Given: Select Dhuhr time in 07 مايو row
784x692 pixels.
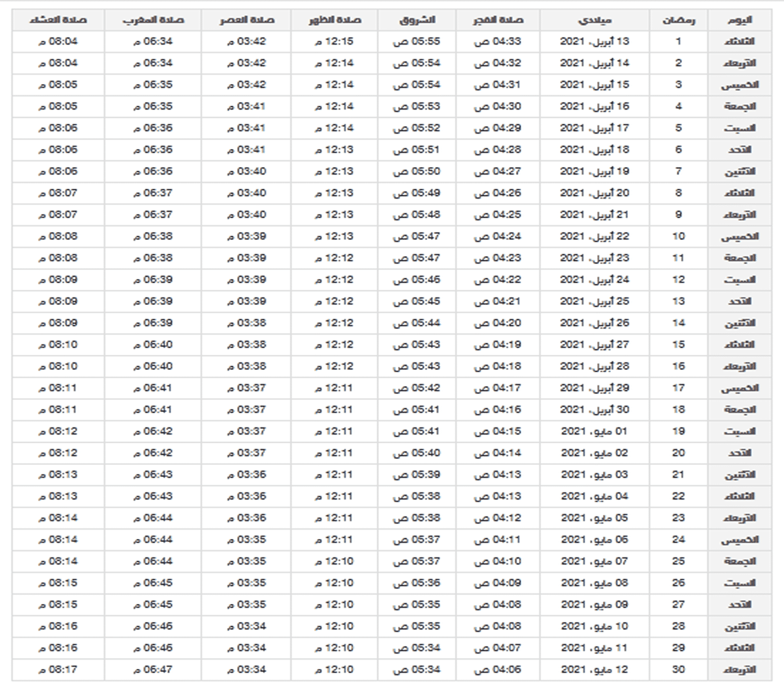Looking at the screenshot, I should pyautogui.click(x=334, y=561).
